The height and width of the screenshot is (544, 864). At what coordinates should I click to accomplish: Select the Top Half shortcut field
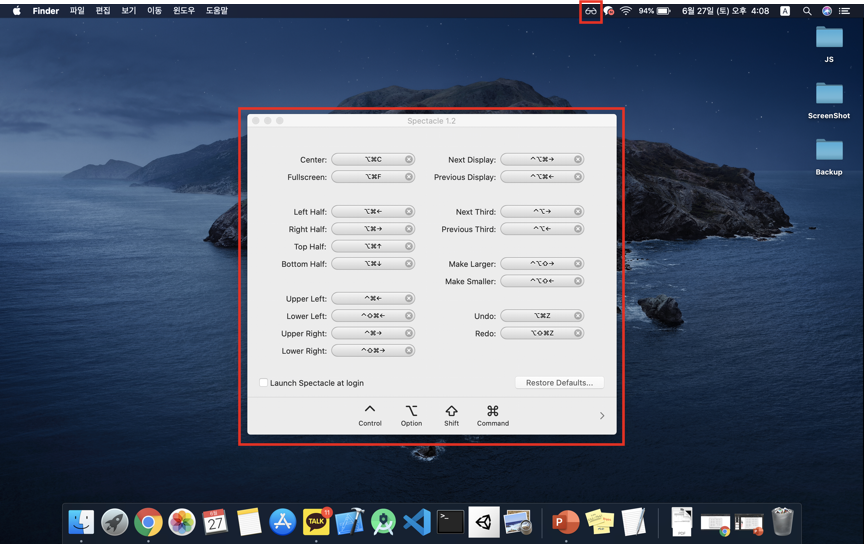pyautogui.click(x=373, y=246)
